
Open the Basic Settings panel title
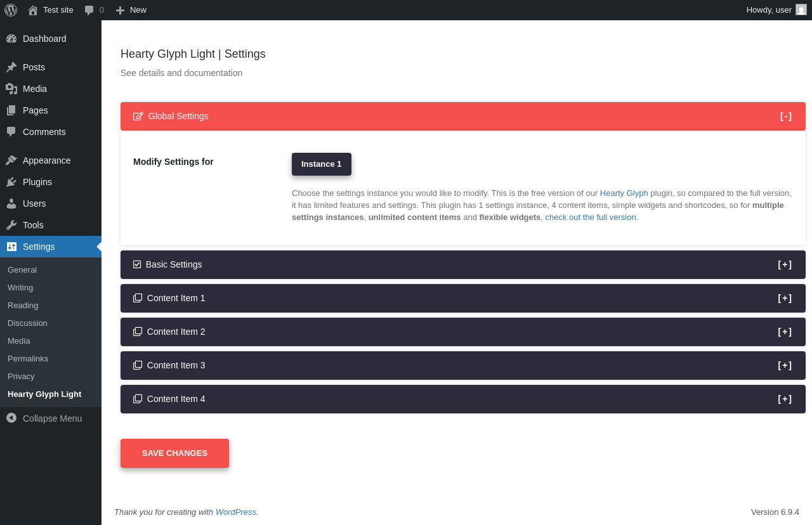point(174,264)
